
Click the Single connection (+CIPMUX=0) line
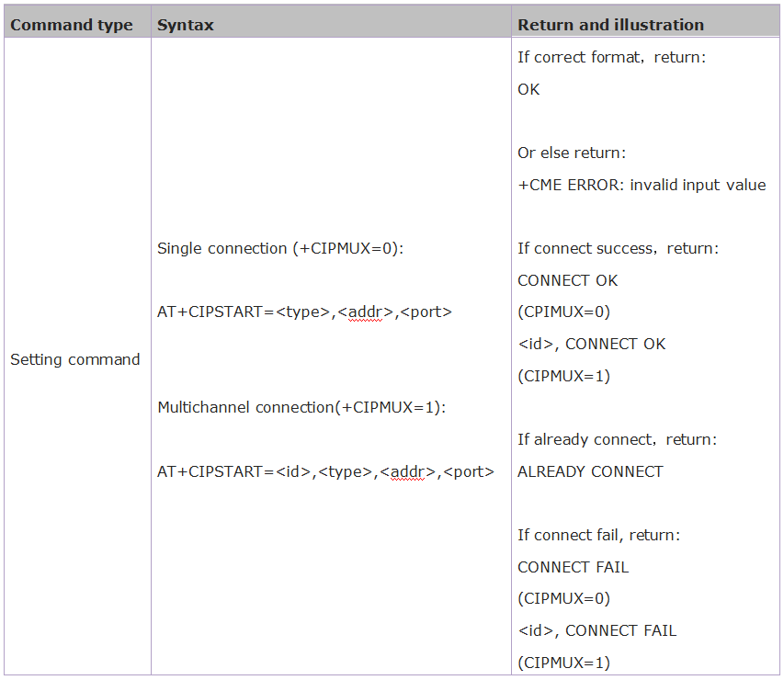click(280, 248)
